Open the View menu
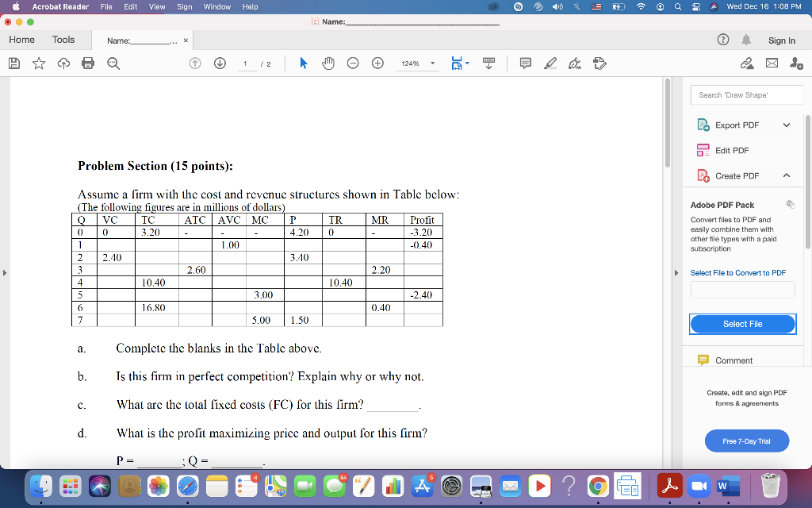The height and width of the screenshot is (508, 812). (x=157, y=6)
